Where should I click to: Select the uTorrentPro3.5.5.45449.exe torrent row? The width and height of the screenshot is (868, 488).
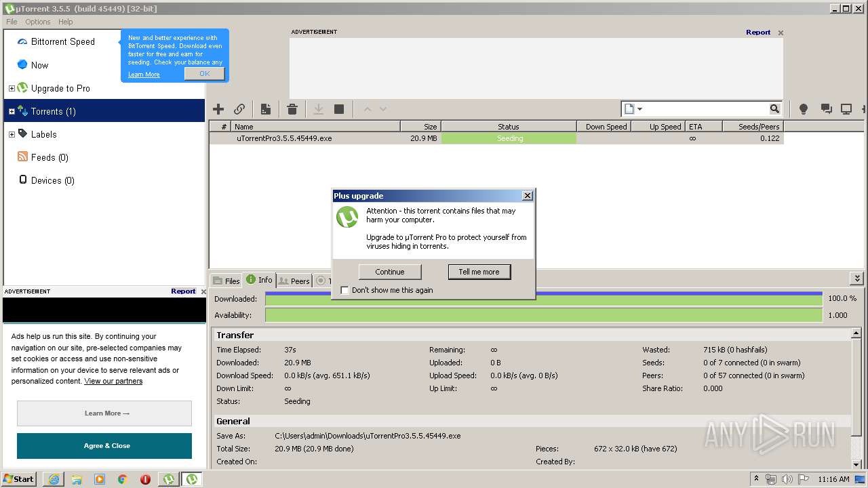[496, 138]
